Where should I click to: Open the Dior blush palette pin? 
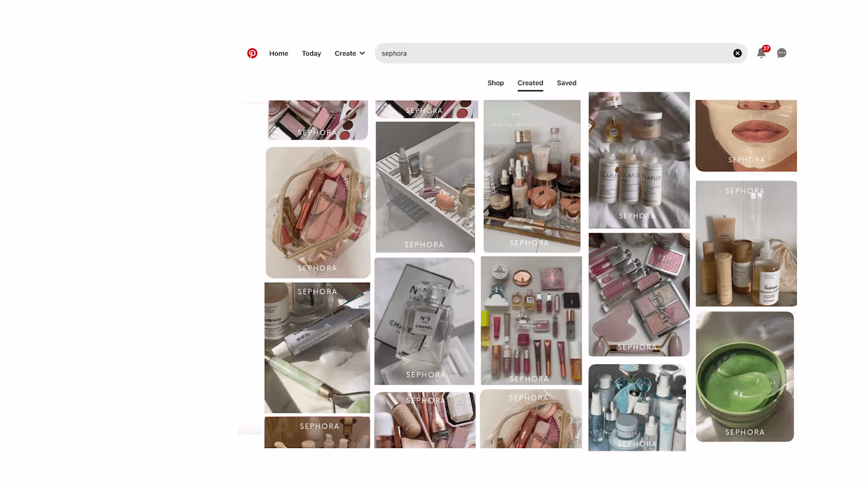pos(639,294)
